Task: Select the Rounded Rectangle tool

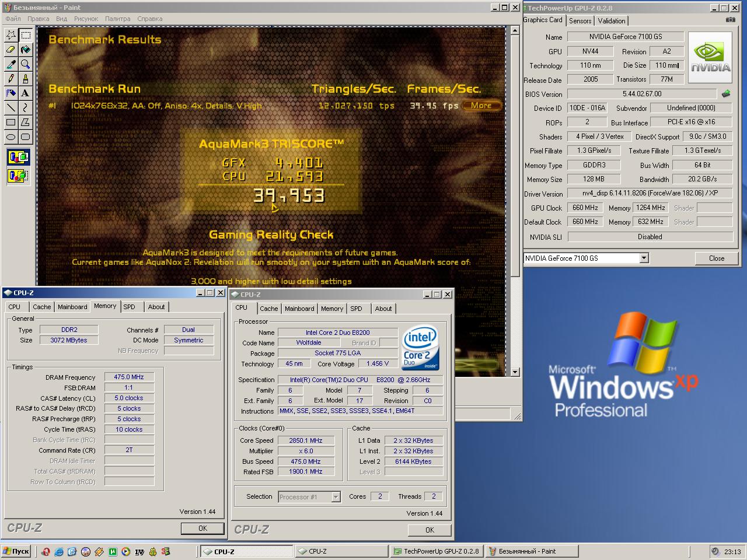Action: point(26,137)
